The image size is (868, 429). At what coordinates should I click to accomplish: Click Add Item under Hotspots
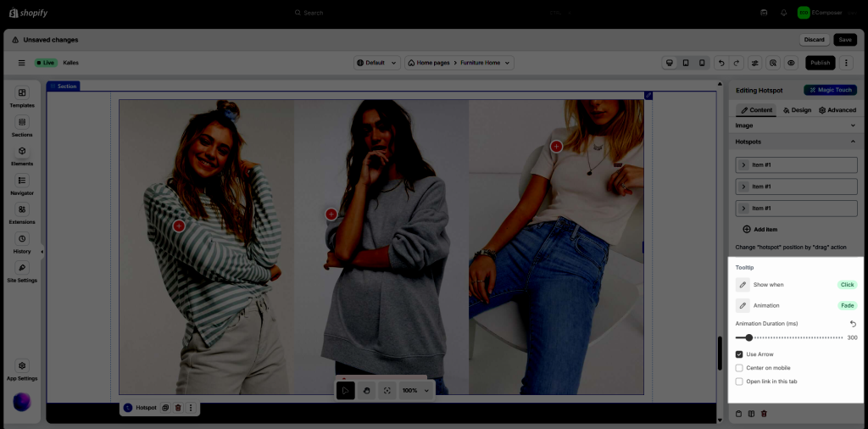[759, 230]
